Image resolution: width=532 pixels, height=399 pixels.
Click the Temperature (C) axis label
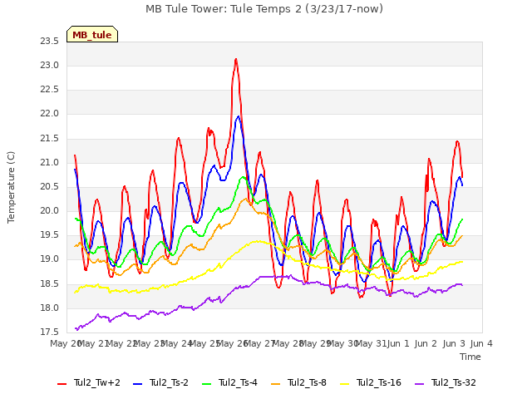(11, 187)
